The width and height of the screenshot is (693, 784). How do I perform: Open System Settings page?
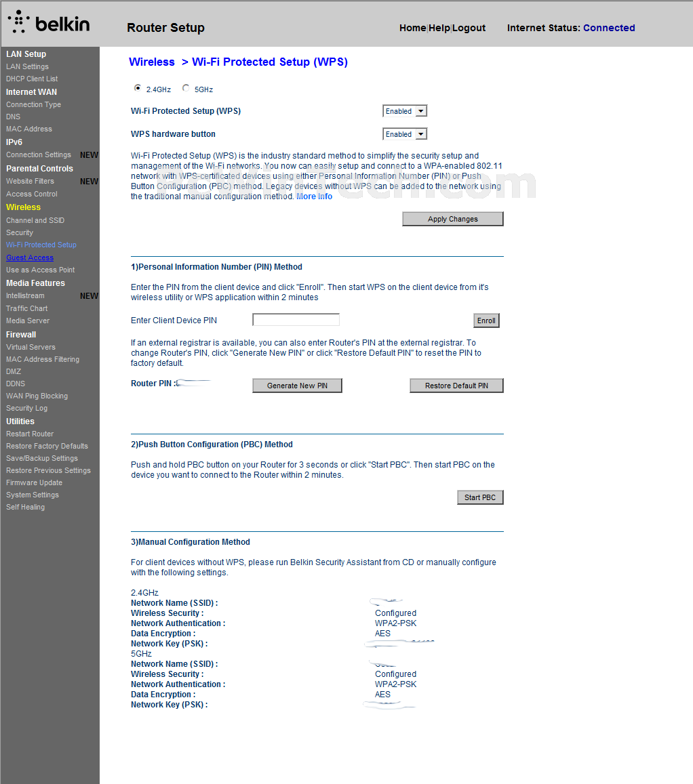coord(33,495)
